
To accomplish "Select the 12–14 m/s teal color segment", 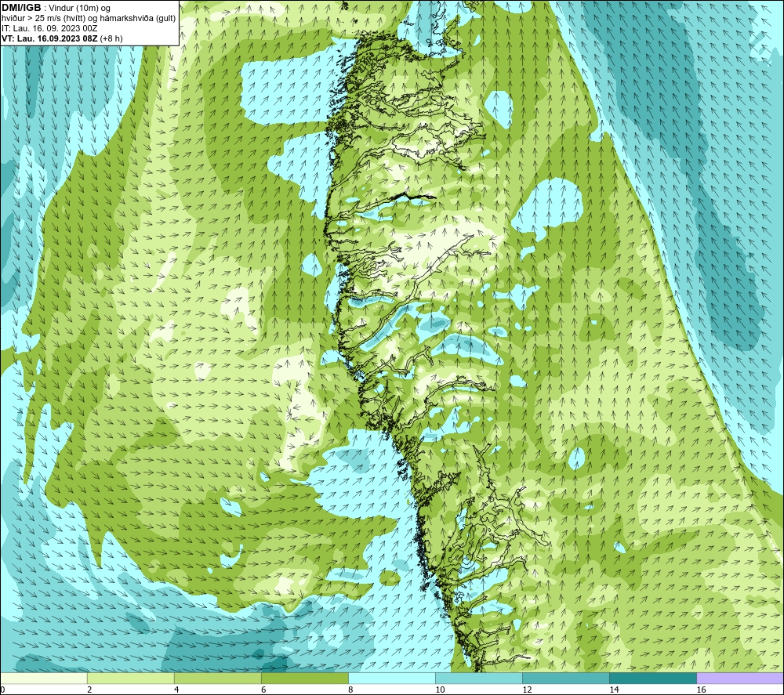I will click(566, 678).
